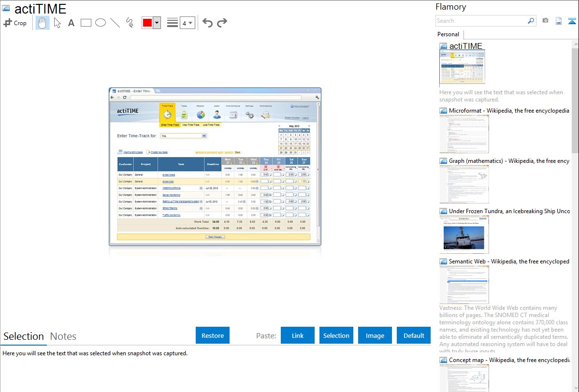Click the blue collapse-to-top arrow icon
The width and height of the screenshot is (579, 392).
pyautogui.click(x=572, y=21)
